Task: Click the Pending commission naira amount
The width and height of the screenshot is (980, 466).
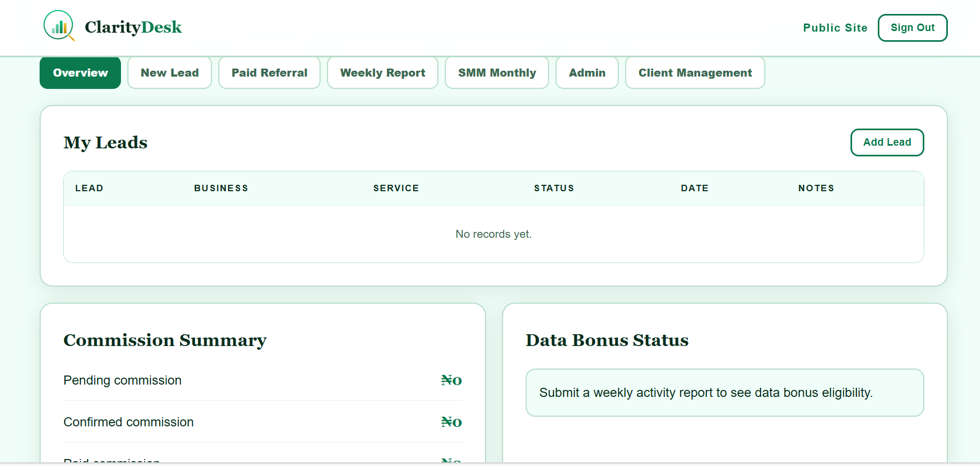Action: (451, 380)
